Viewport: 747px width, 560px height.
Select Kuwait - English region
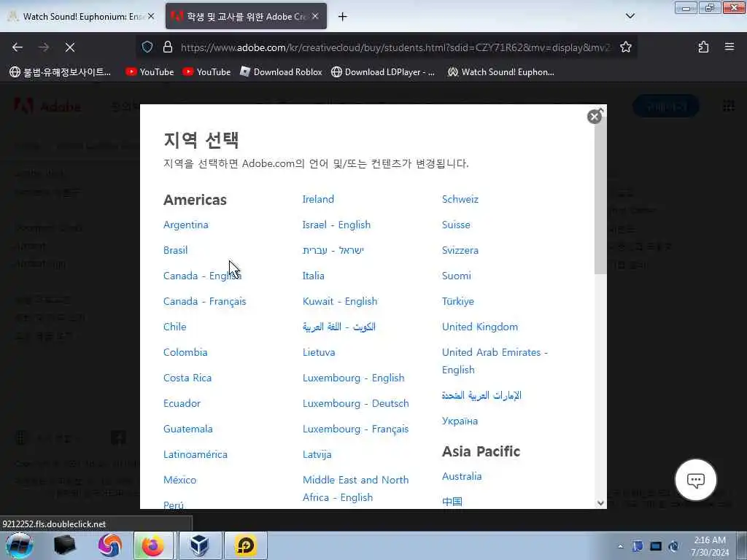pyautogui.click(x=340, y=301)
